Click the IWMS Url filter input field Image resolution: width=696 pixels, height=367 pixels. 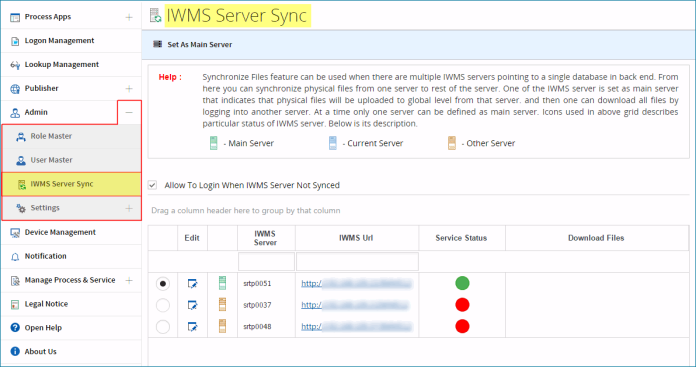[x=357, y=261]
